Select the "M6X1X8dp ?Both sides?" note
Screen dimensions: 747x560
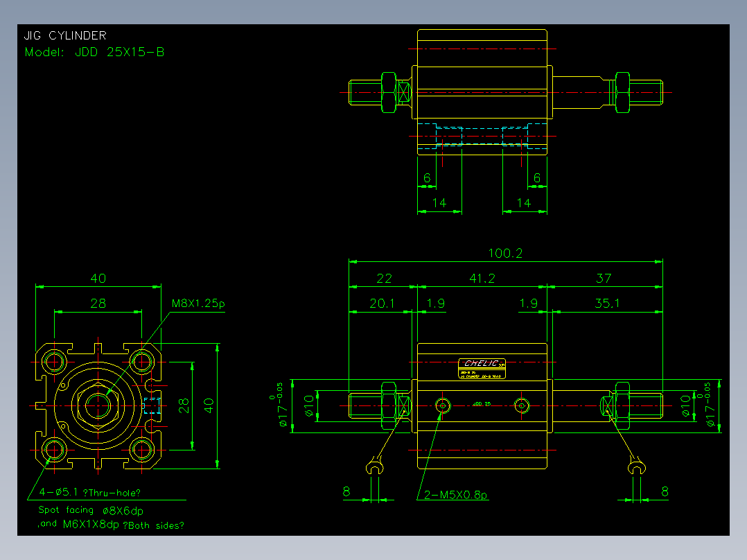(123, 525)
